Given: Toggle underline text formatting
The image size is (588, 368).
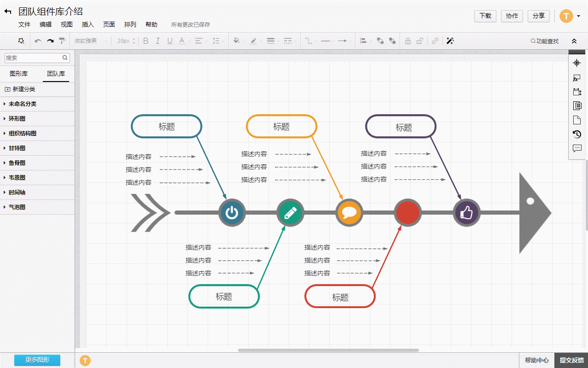Looking at the screenshot, I should pyautogui.click(x=170, y=41).
